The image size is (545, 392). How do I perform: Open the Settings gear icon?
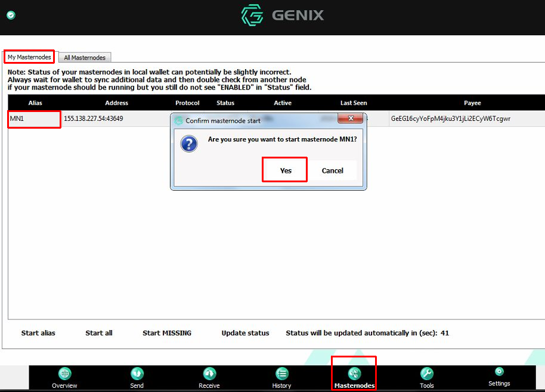499,372
